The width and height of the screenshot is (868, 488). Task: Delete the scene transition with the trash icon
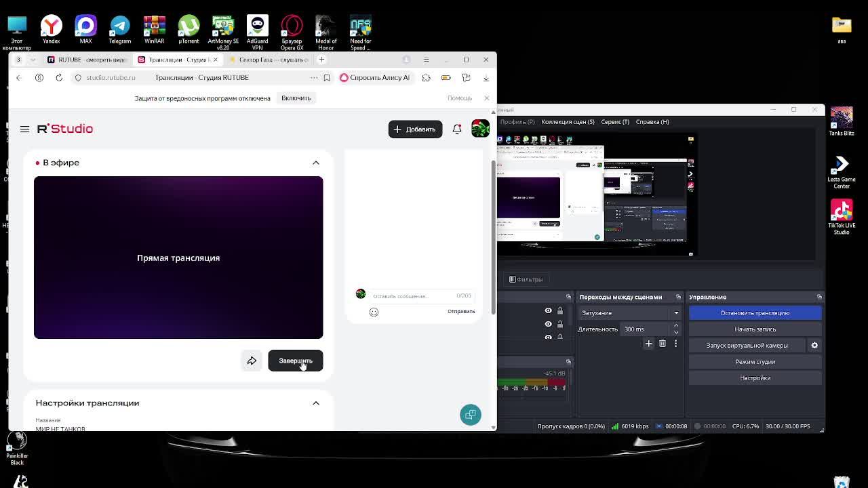click(x=663, y=344)
